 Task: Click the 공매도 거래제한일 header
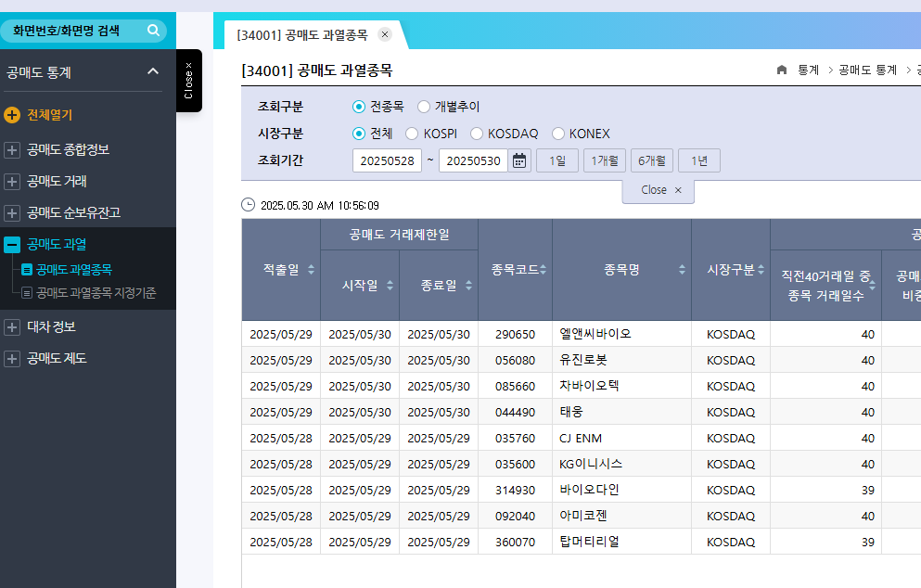pyautogui.click(x=400, y=235)
